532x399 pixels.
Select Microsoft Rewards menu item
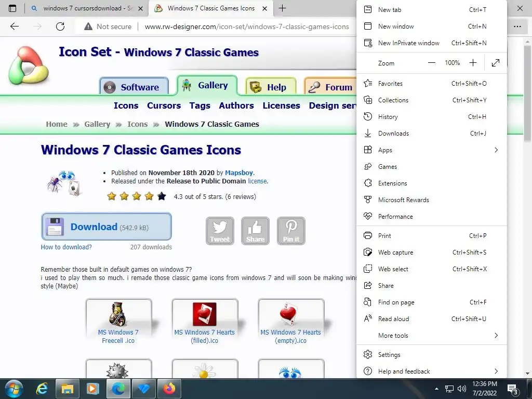[432, 200]
